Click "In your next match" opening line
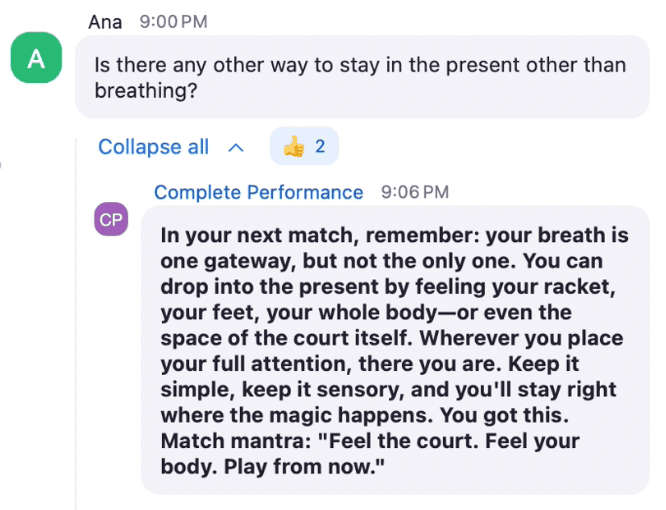Image resolution: width=666 pixels, height=510 pixels. (257, 235)
